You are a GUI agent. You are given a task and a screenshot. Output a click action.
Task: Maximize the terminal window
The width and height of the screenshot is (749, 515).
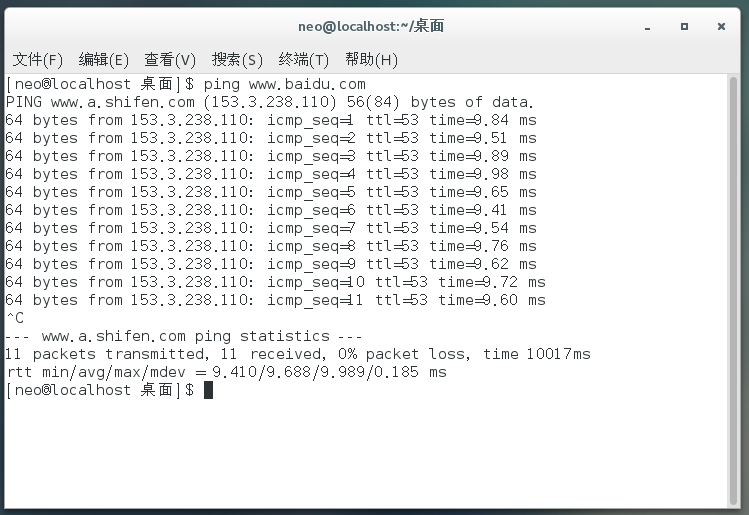(685, 26)
